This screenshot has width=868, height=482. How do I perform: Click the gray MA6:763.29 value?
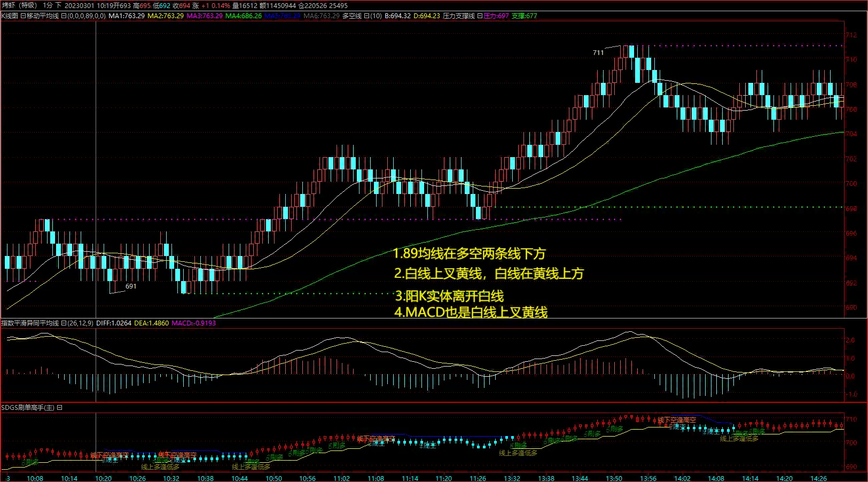point(322,16)
